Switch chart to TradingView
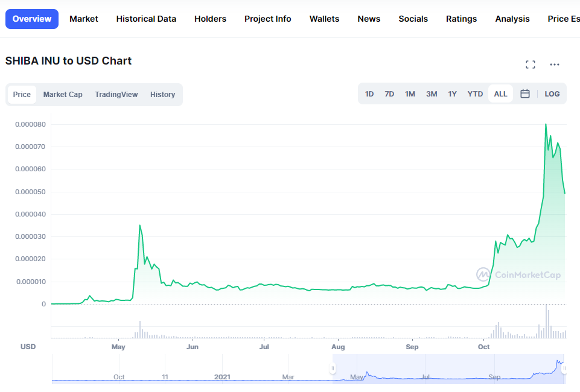The height and width of the screenshot is (392, 580). point(116,95)
